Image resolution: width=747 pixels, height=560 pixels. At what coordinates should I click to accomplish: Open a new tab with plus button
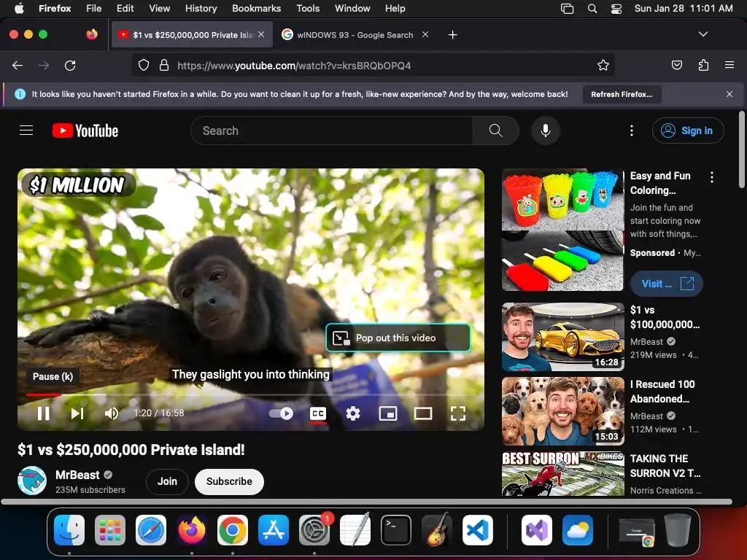(x=452, y=35)
